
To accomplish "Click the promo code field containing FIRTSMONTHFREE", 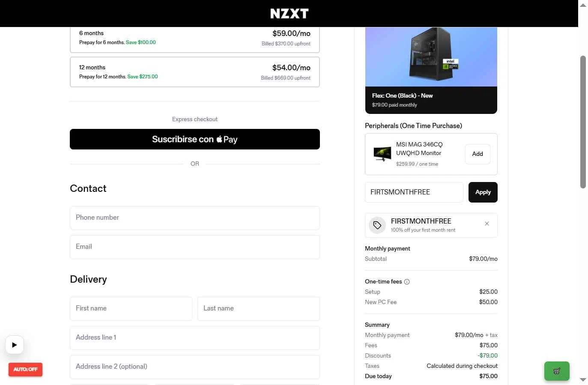I will click(414, 192).
